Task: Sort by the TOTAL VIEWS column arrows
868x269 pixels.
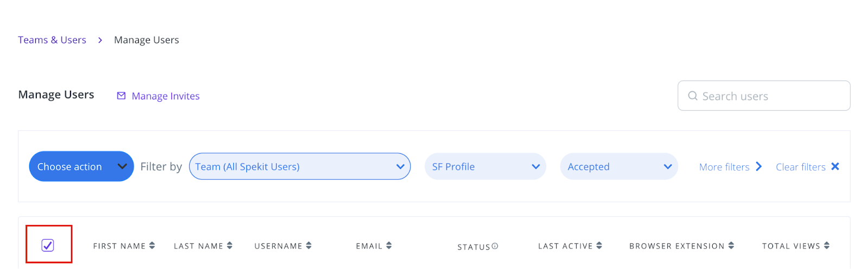Action: [826, 246]
